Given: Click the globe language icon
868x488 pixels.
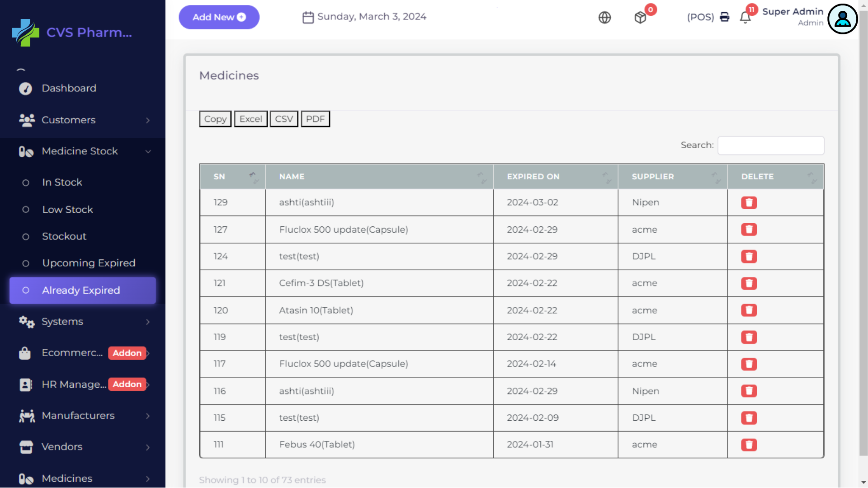Looking at the screenshot, I should 604,17.
